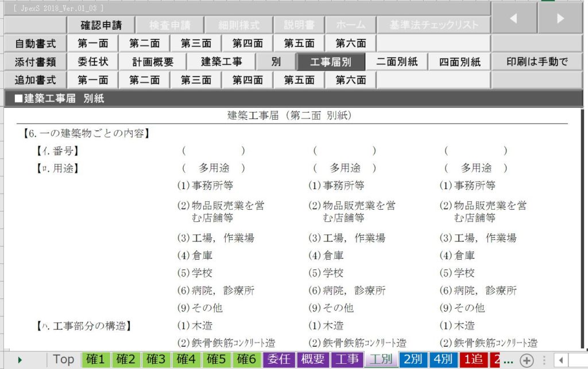
Task: Switch to the 委任 sheet tab
Action: coord(279,359)
